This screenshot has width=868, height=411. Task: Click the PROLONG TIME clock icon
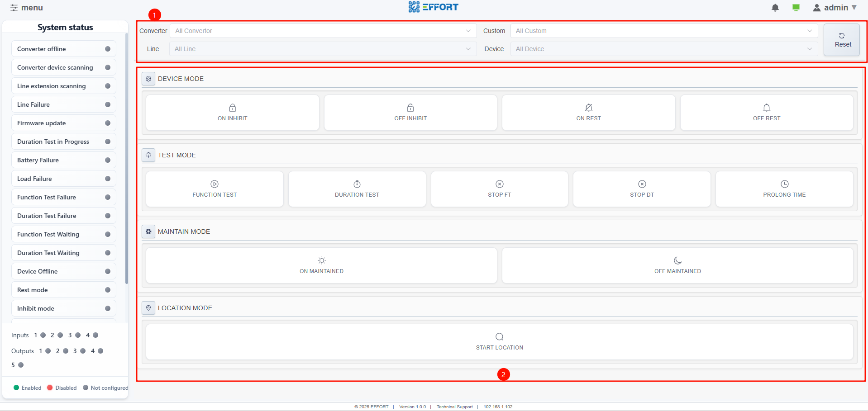point(784,184)
